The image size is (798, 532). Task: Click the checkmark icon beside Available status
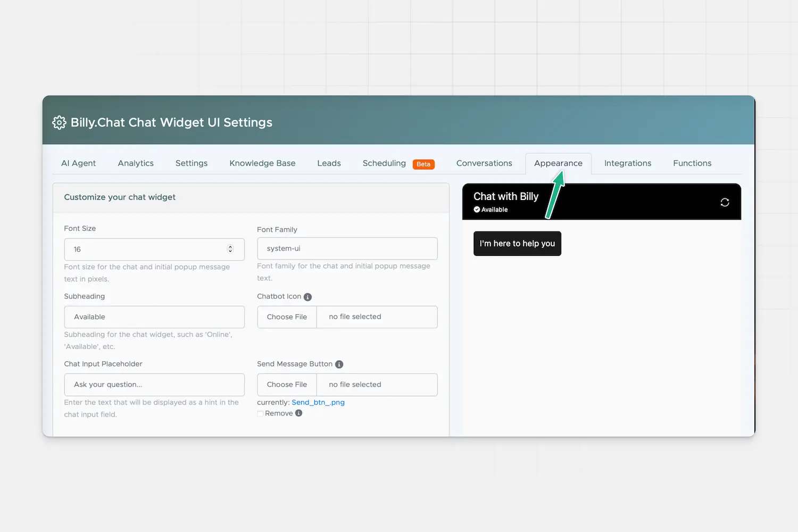tap(477, 210)
